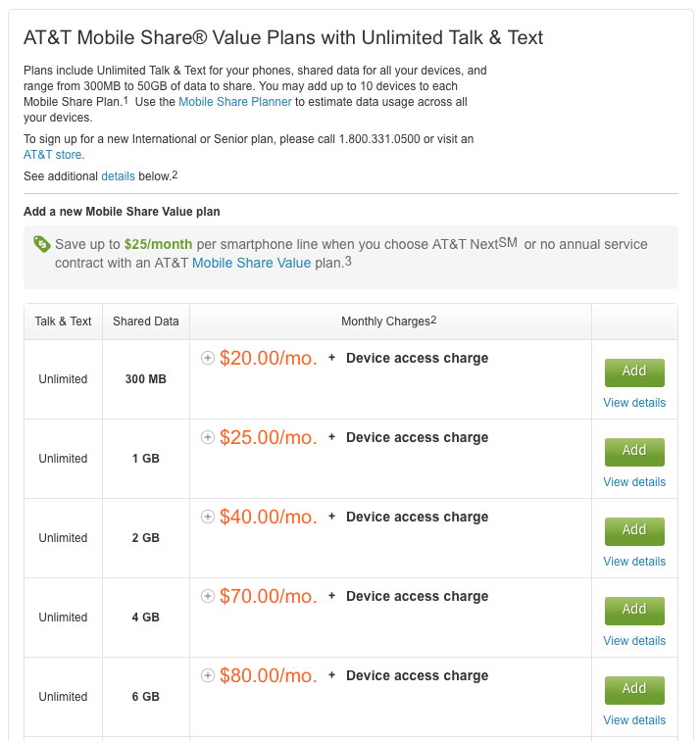View details for 6 GB plan

point(634,720)
